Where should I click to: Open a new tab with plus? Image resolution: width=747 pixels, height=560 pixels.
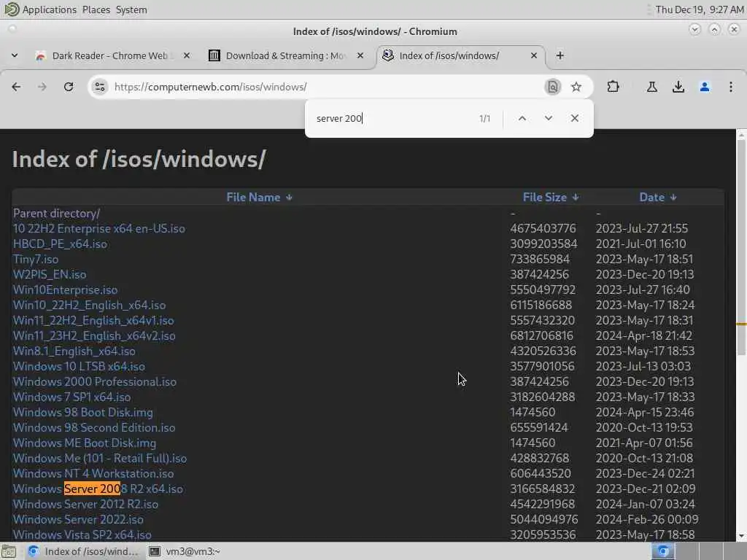pos(560,55)
